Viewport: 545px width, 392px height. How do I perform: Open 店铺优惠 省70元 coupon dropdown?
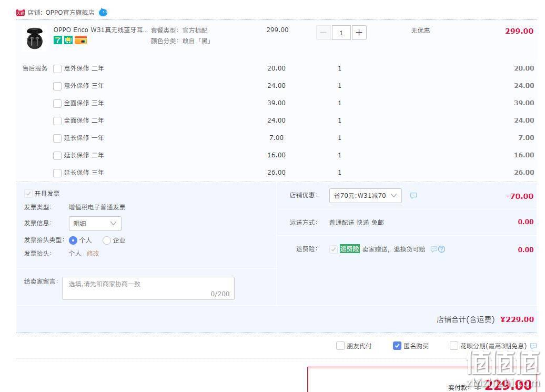click(x=365, y=196)
